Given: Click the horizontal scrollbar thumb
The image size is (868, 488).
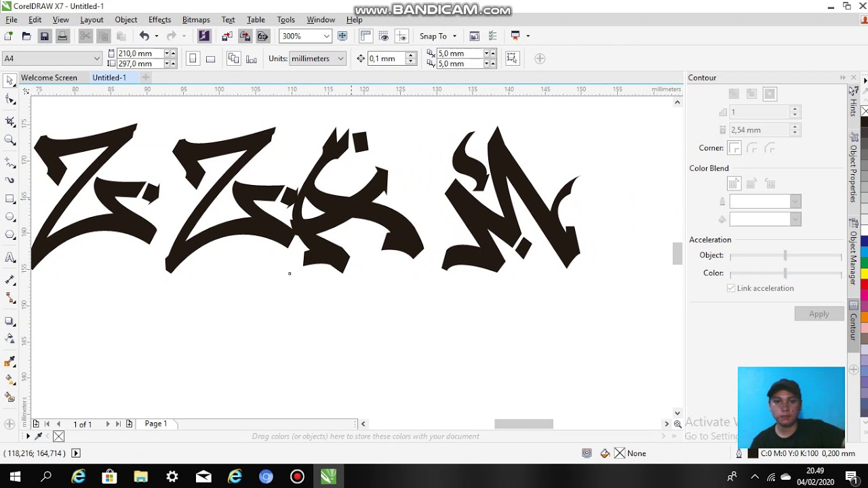Looking at the screenshot, I should point(524,424).
